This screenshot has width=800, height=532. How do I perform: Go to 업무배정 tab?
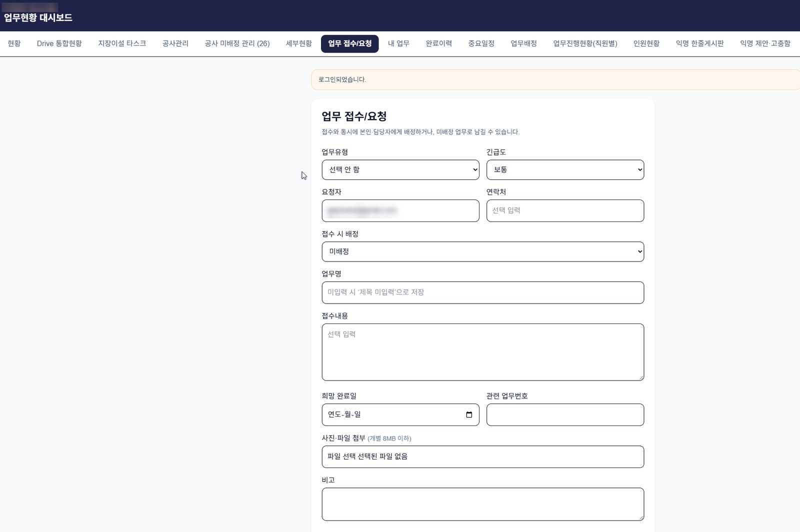coord(523,43)
